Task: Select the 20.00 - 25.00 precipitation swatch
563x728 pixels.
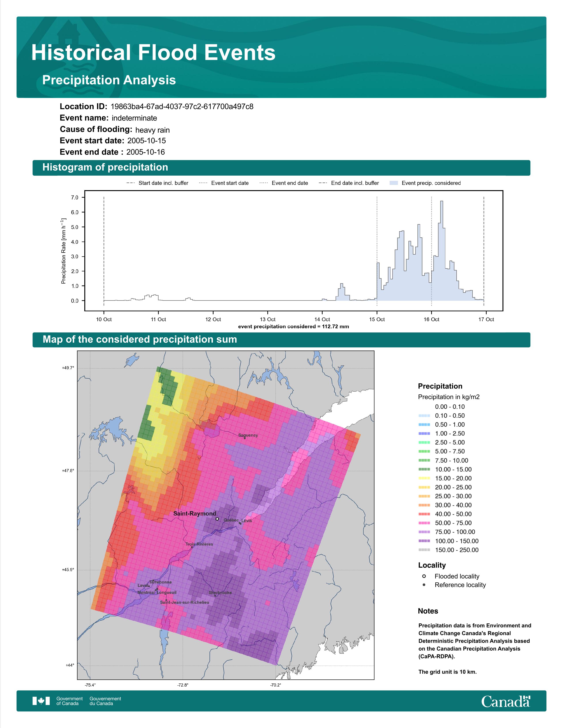Action: tap(424, 487)
